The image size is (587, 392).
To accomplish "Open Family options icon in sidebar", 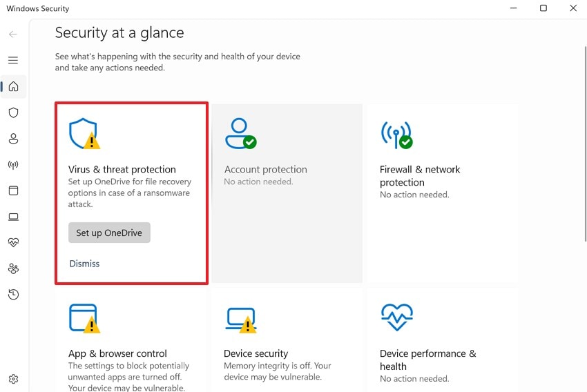I will pyautogui.click(x=14, y=268).
